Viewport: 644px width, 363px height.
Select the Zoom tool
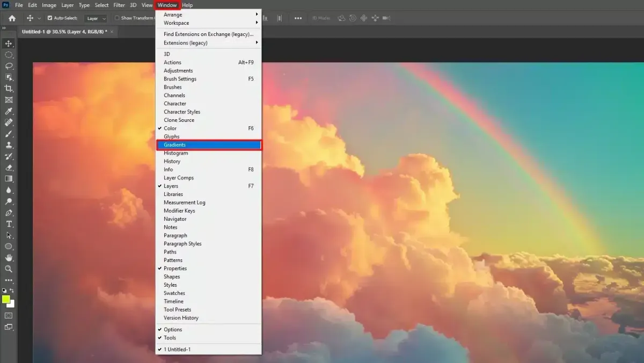[9, 269]
